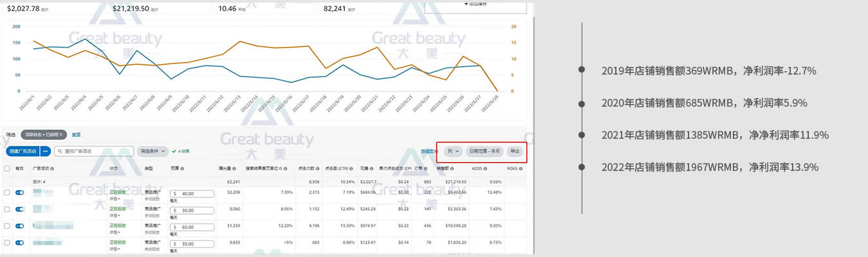Toggle the campaign with $35.00 budget
This screenshot has width=868, height=257.
pos(19,243)
